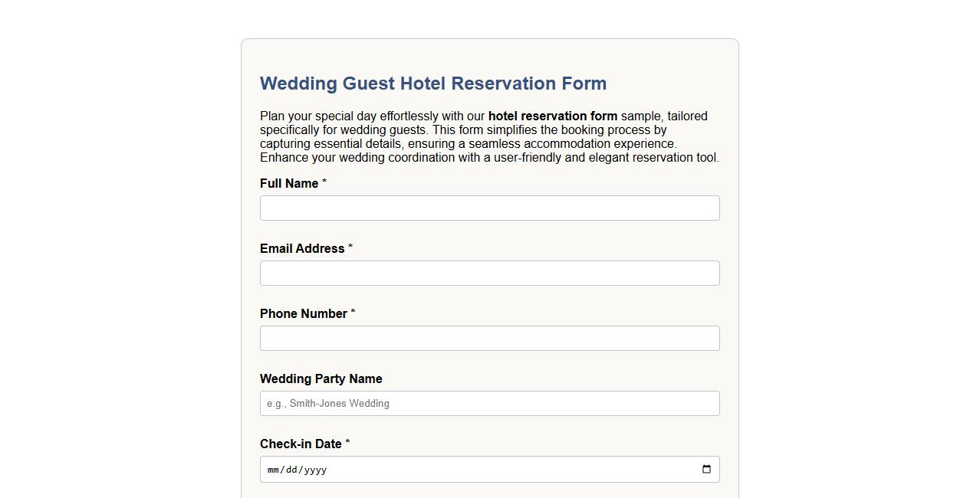Click the mm month segment in date field
Viewport: 980px width, 498px height.
[x=275, y=470]
